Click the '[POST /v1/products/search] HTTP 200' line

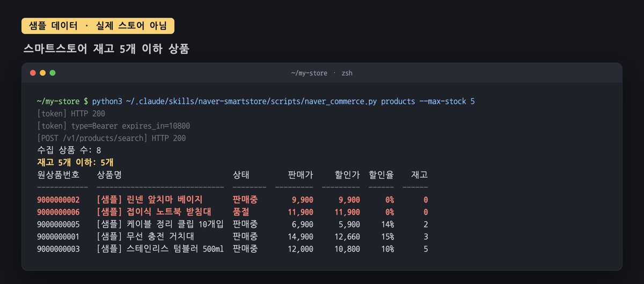(112, 138)
